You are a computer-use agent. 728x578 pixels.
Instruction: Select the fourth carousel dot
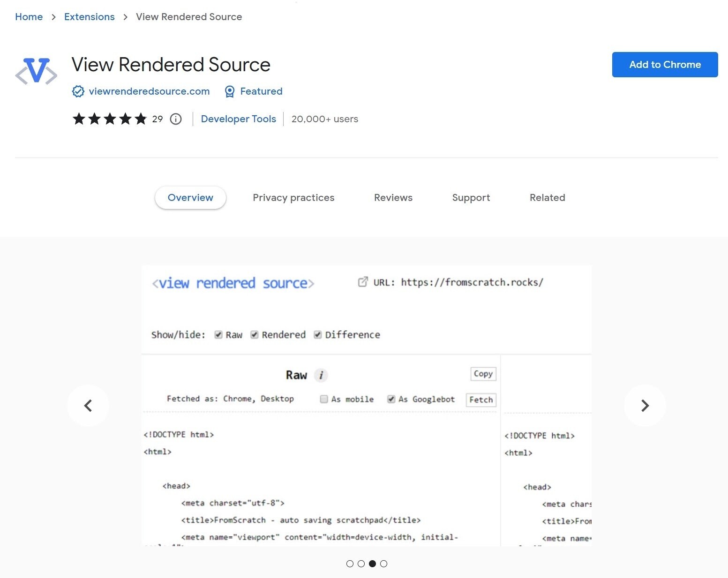pyautogui.click(x=383, y=563)
